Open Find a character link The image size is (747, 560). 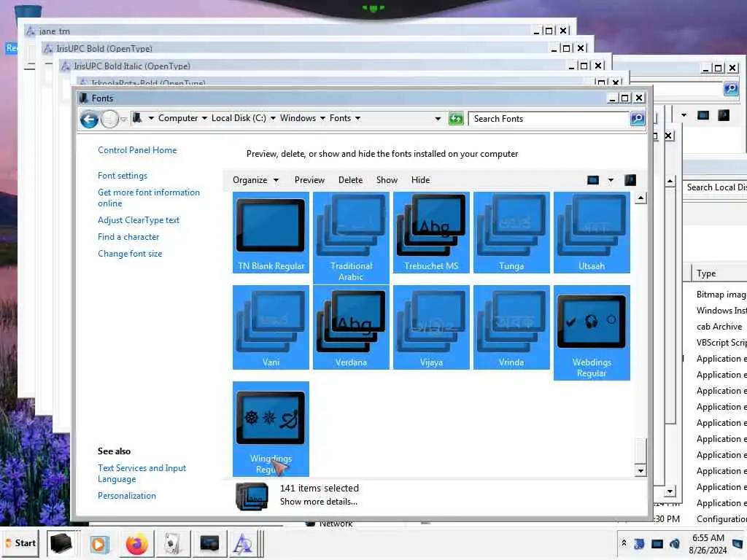click(x=128, y=237)
